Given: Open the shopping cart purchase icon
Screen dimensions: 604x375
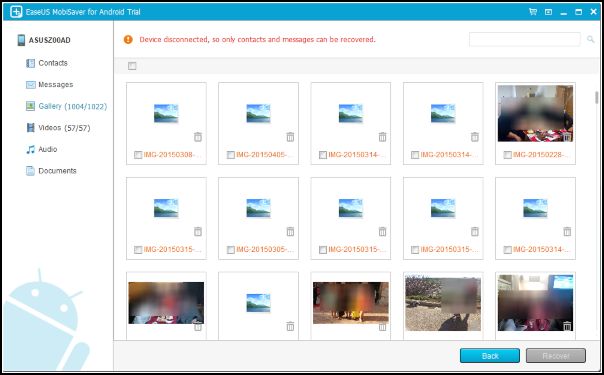Looking at the screenshot, I should [533, 12].
